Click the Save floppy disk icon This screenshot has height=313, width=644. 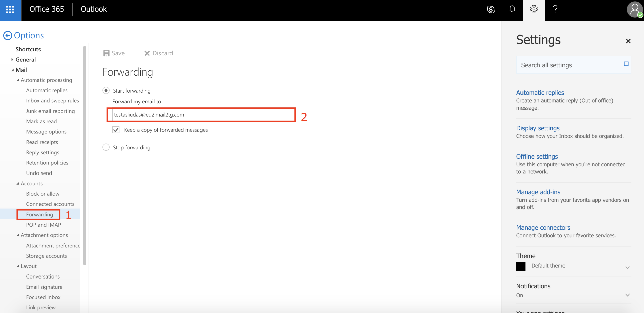point(106,53)
